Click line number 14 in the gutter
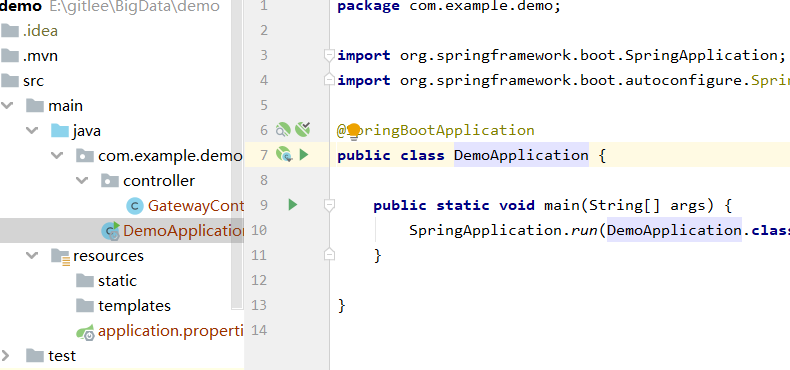790x370 pixels. pyautogui.click(x=258, y=331)
